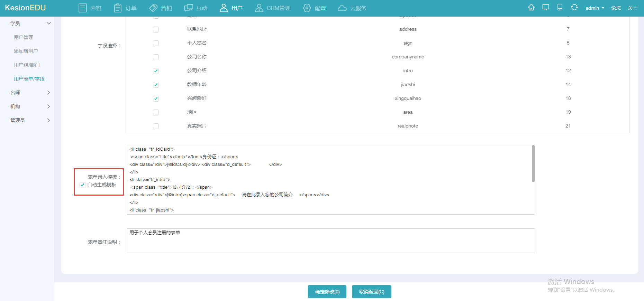The height and width of the screenshot is (301, 644).
Task: Open the 订单 orders menu
Action: click(x=125, y=8)
